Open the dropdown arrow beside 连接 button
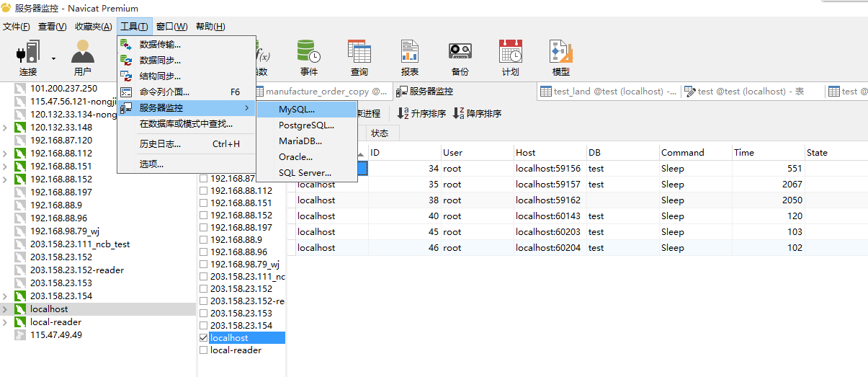868x377 pixels. tap(53, 58)
